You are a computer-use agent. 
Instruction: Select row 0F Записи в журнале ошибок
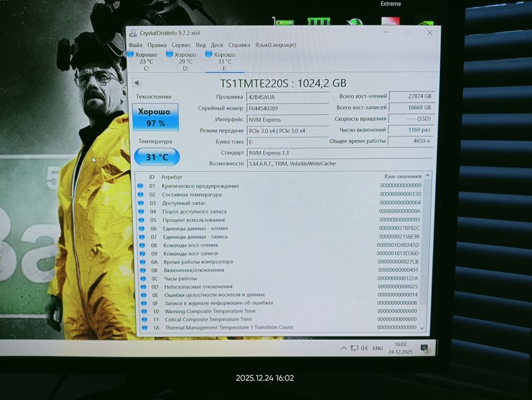click(280, 303)
